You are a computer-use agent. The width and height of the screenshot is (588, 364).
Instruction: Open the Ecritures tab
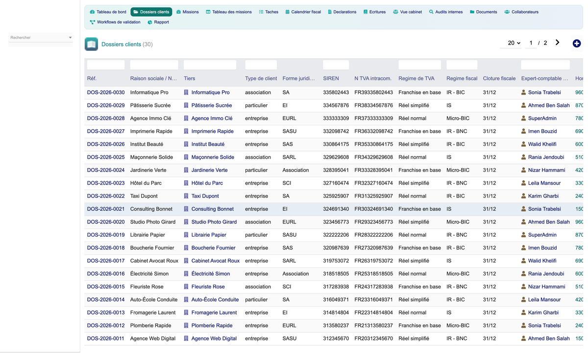pos(374,12)
